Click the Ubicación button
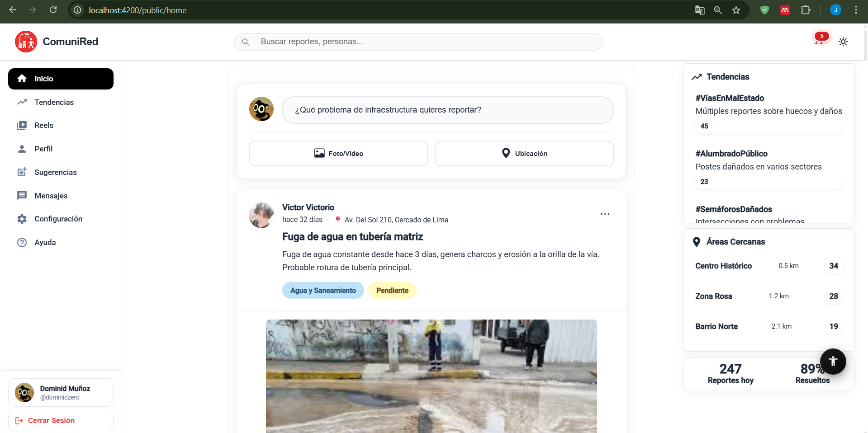Image resolution: width=868 pixels, height=433 pixels. (x=524, y=153)
